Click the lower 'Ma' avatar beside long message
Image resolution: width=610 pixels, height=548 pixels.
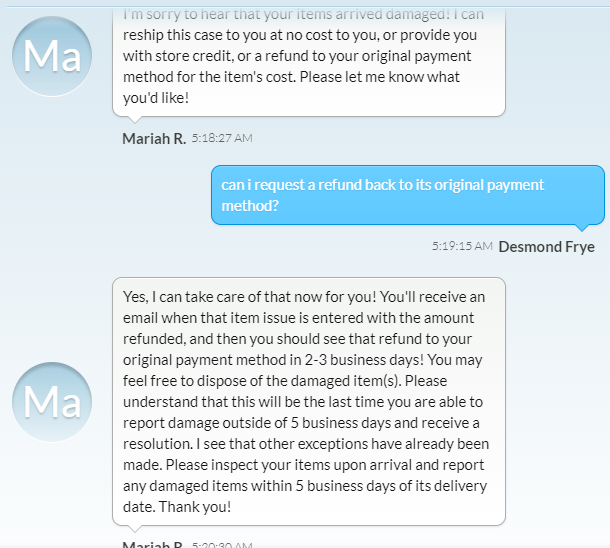coord(52,402)
